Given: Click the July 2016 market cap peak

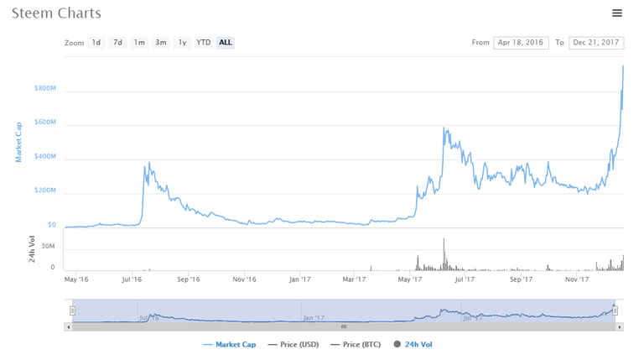Looking at the screenshot, I should [149, 163].
